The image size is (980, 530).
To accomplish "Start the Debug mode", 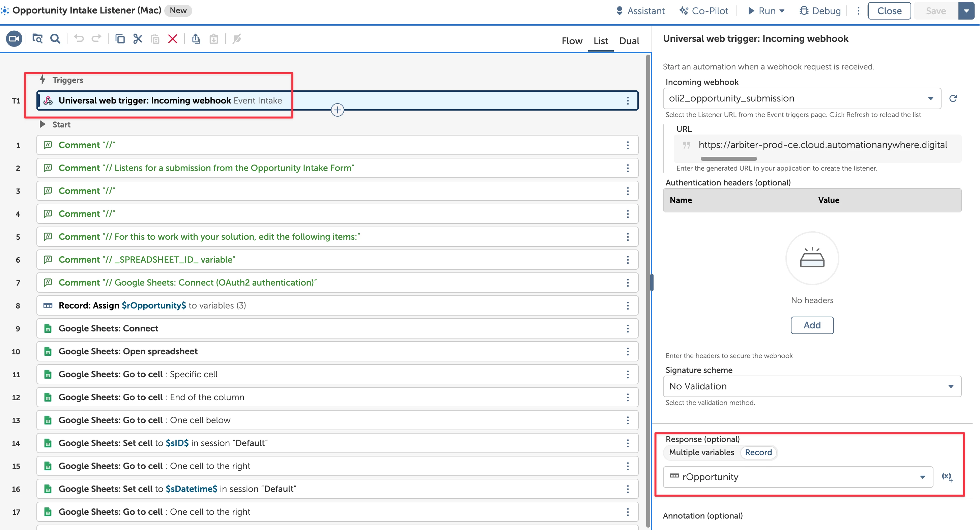I will tap(820, 11).
